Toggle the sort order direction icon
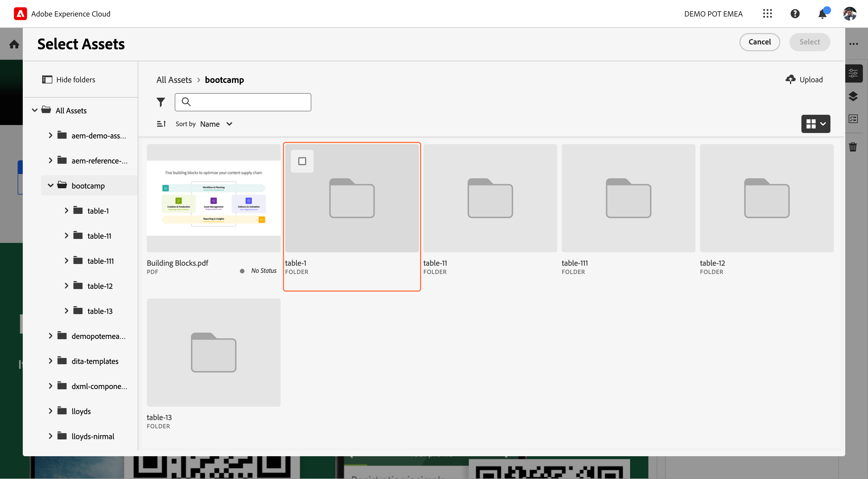 161,124
